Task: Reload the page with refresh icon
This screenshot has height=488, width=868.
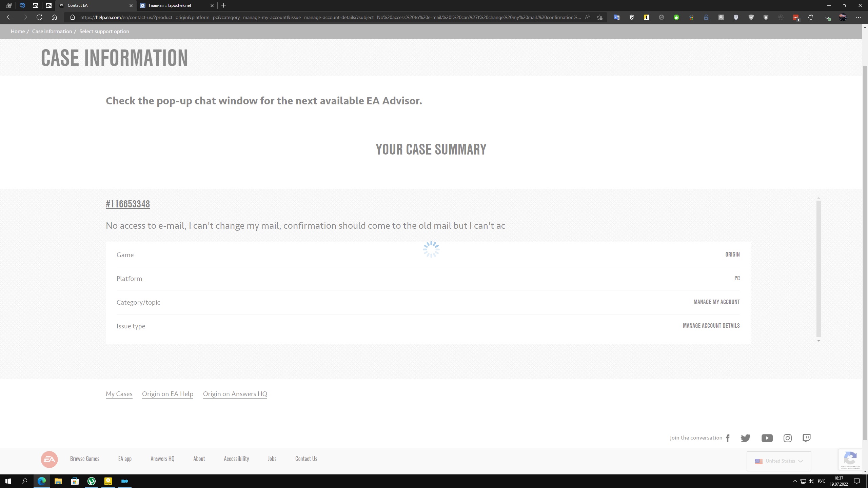Action: coord(39,17)
